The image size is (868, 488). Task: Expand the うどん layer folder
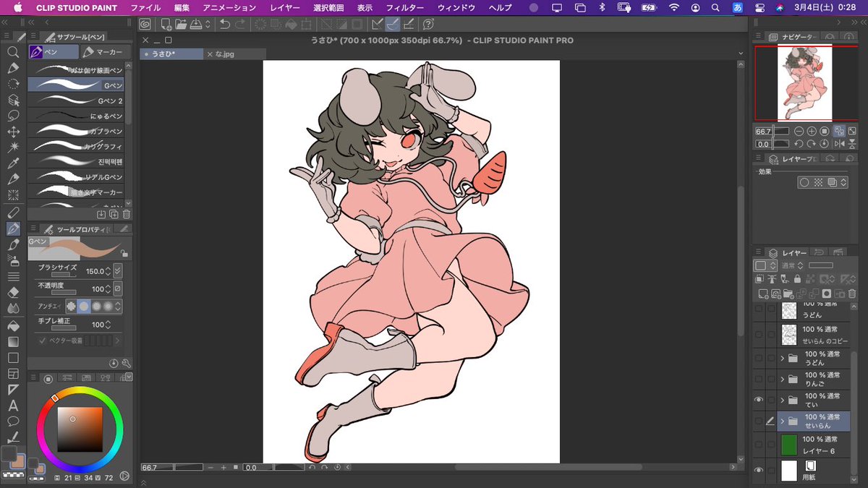coord(782,358)
